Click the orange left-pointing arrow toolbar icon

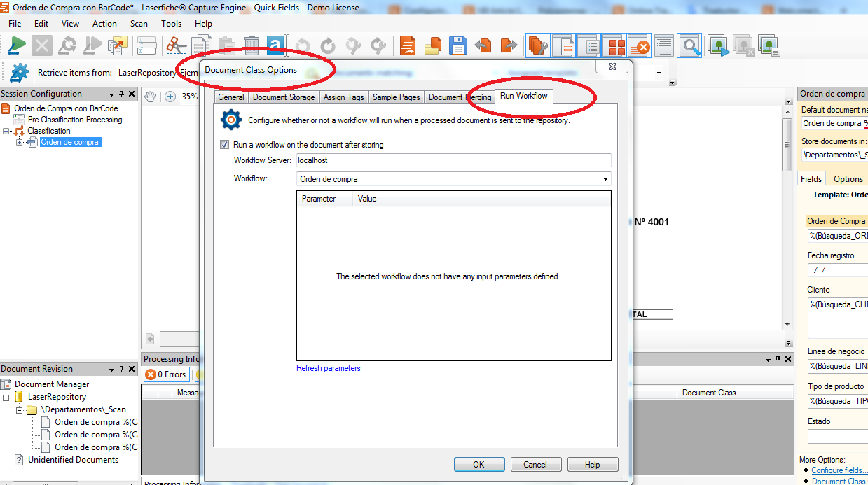point(483,46)
